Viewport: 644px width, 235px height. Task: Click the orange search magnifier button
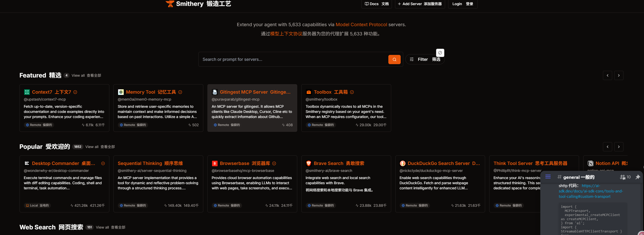394,60
